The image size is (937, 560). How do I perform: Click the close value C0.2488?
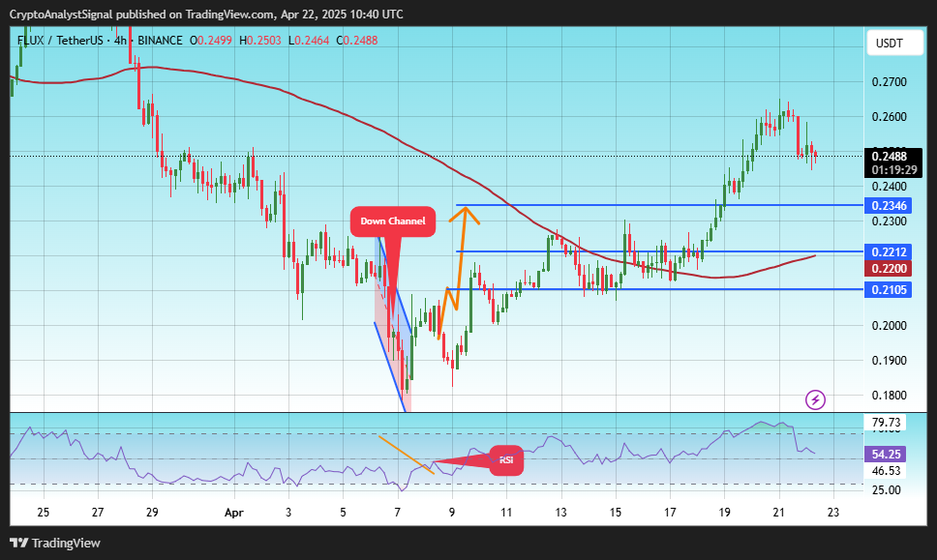357,41
